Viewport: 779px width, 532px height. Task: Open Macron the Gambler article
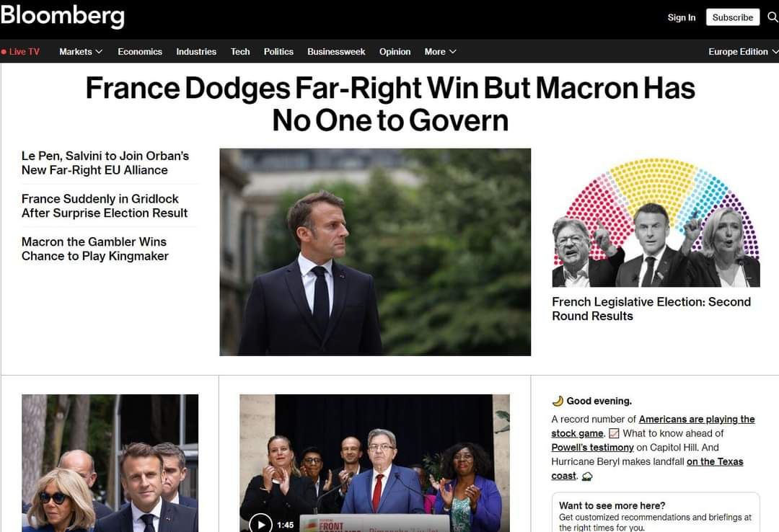[94, 249]
